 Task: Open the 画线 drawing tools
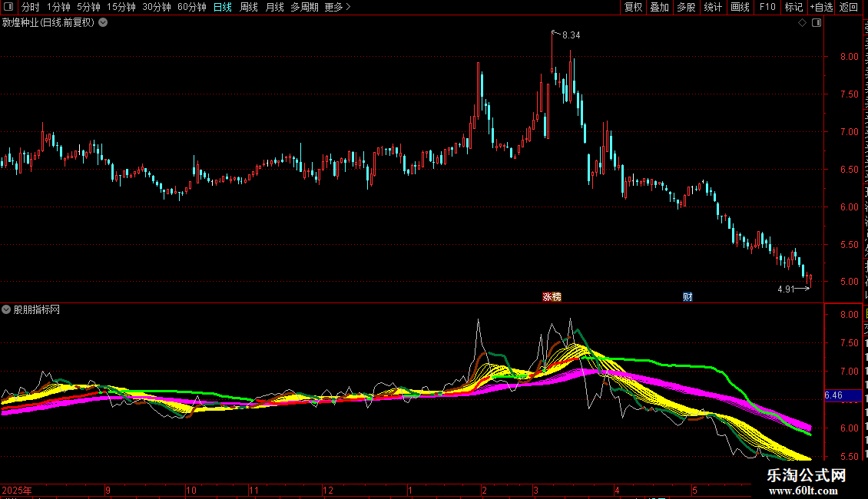(x=740, y=7)
